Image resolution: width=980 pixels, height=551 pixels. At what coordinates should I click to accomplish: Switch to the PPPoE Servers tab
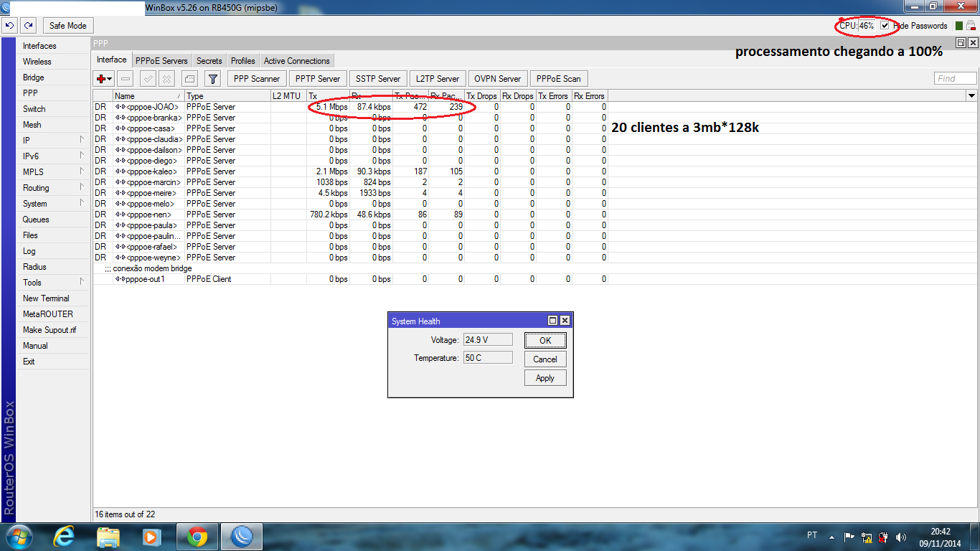pyautogui.click(x=161, y=61)
